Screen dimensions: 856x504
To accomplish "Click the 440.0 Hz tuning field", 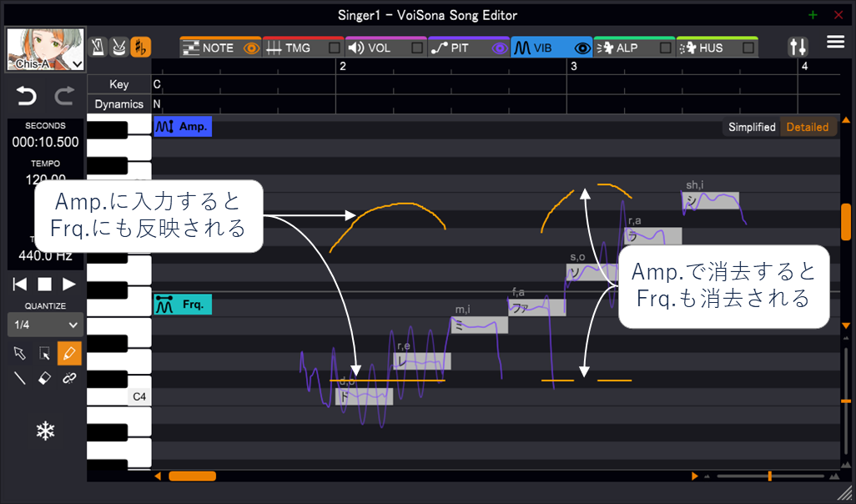I will [45, 255].
